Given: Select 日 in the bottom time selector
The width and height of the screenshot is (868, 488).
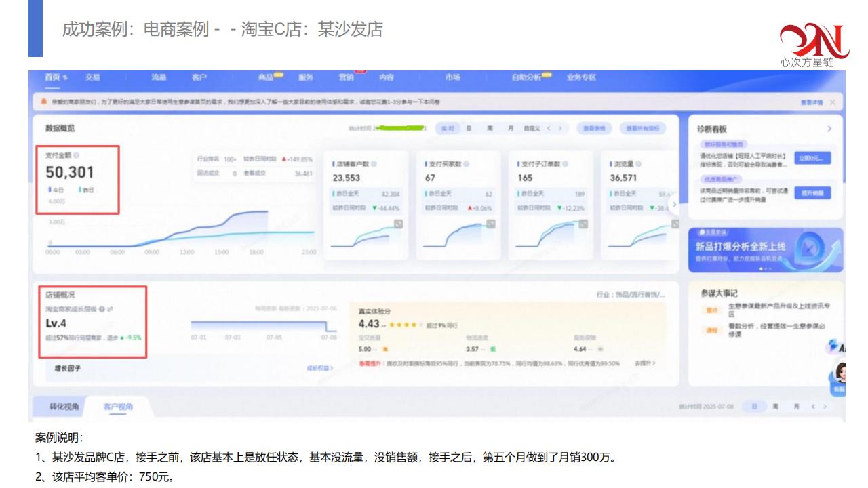Looking at the screenshot, I should pyautogui.click(x=753, y=407).
